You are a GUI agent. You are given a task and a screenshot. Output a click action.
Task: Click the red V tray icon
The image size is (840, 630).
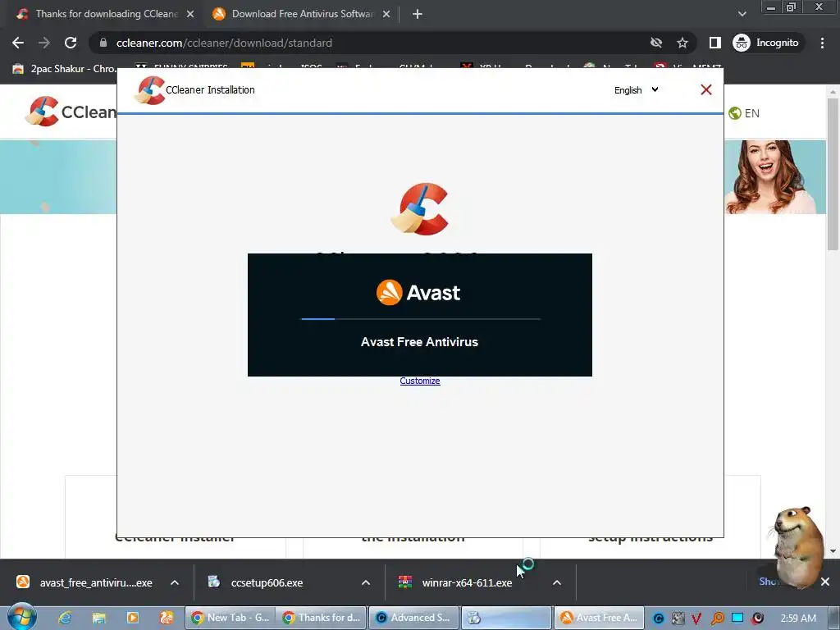[696, 619]
